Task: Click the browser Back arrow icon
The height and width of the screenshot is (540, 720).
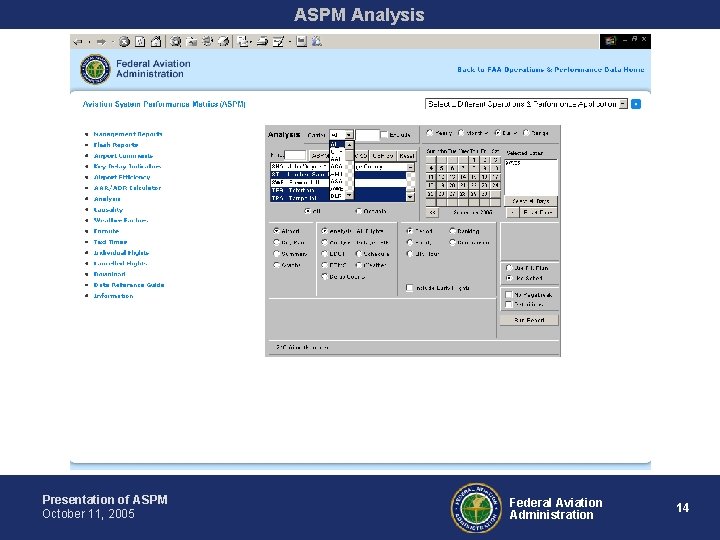Action: pyautogui.click(x=78, y=42)
